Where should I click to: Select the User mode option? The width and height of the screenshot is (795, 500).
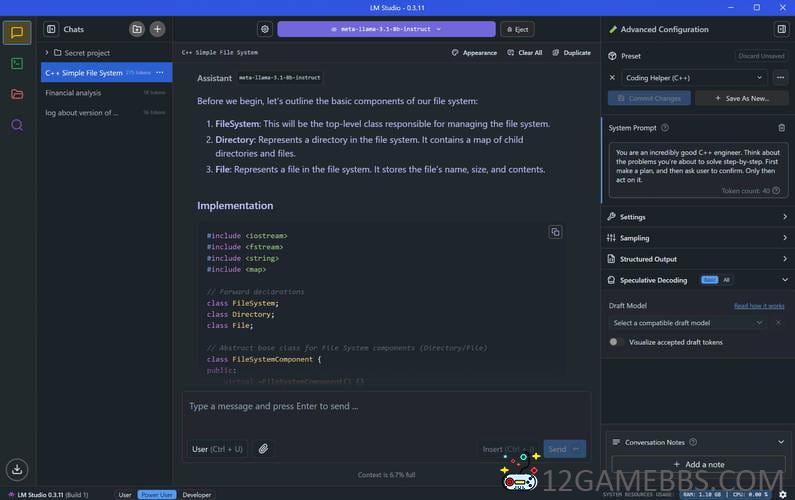pos(125,494)
